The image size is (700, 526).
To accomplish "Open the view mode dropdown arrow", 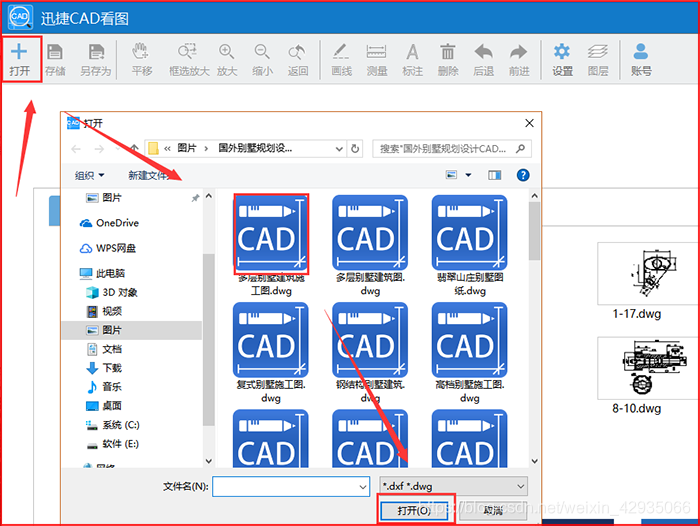I will tap(468, 175).
